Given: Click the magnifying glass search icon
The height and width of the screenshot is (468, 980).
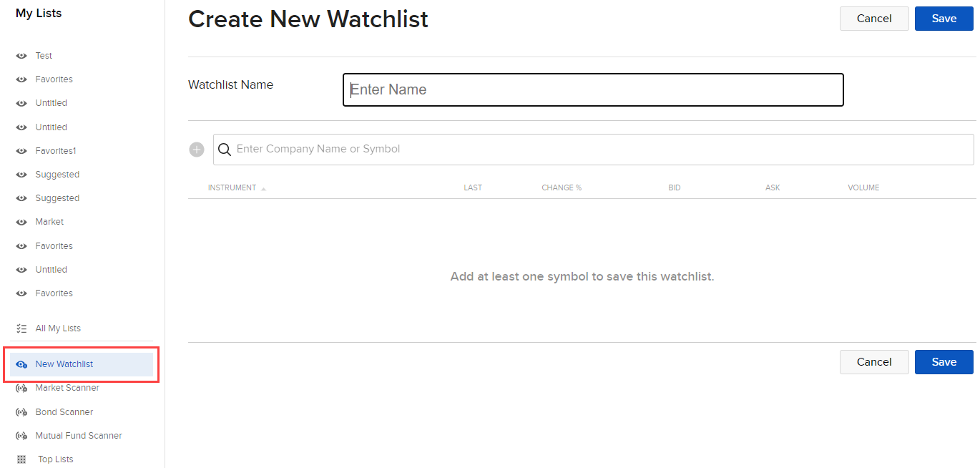Looking at the screenshot, I should click(225, 150).
